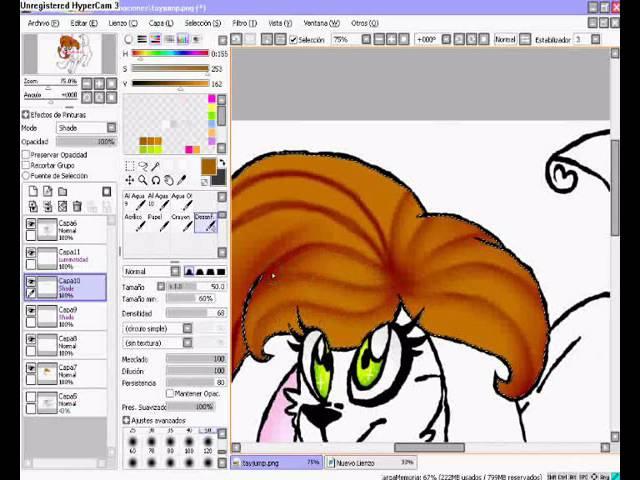Click the merge down layer icon
Viewport: 640px width, 480px height.
[48, 207]
